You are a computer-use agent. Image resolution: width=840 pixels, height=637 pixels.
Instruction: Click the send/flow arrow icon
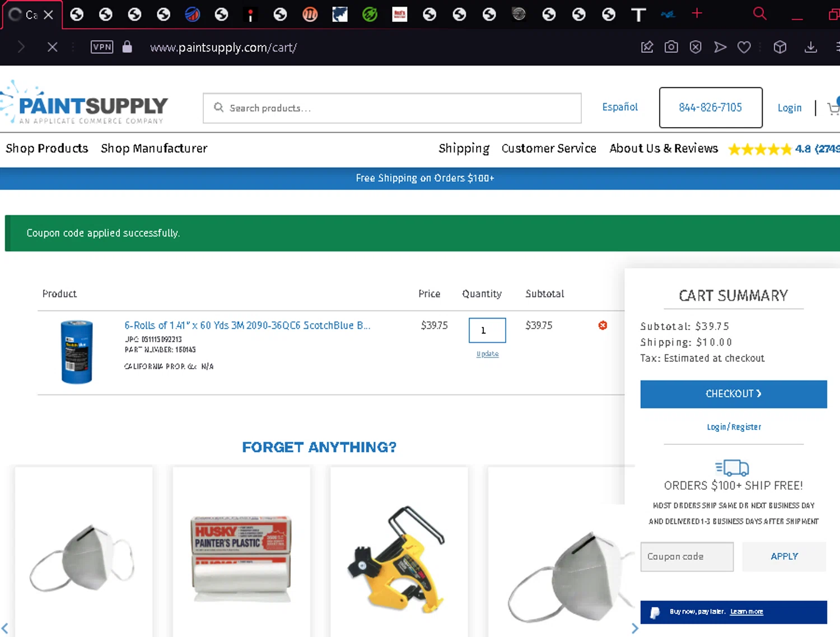pos(720,47)
